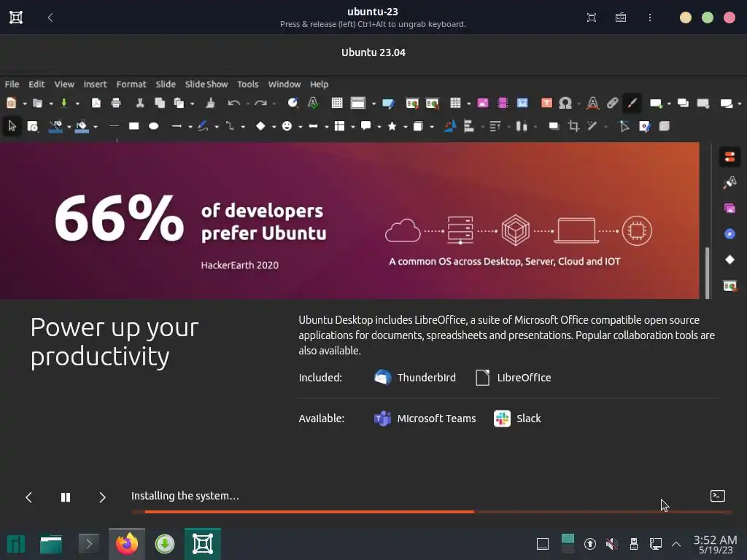Expand the Open file dropdown arrow
The height and width of the screenshot is (560, 747).
click(50, 104)
